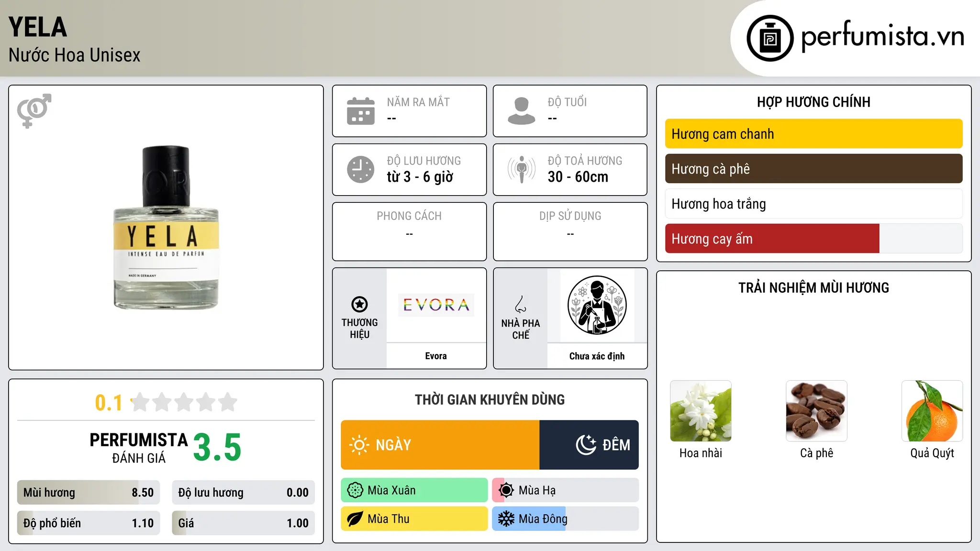Click the Giá 1.00 score bar
The width and height of the screenshot is (980, 551).
(243, 523)
